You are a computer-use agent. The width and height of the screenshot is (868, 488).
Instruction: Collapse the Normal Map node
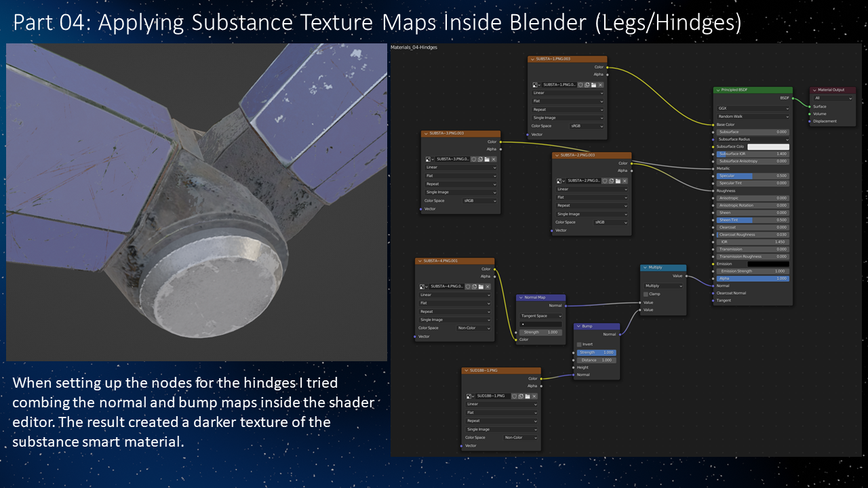(x=521, y=298)
